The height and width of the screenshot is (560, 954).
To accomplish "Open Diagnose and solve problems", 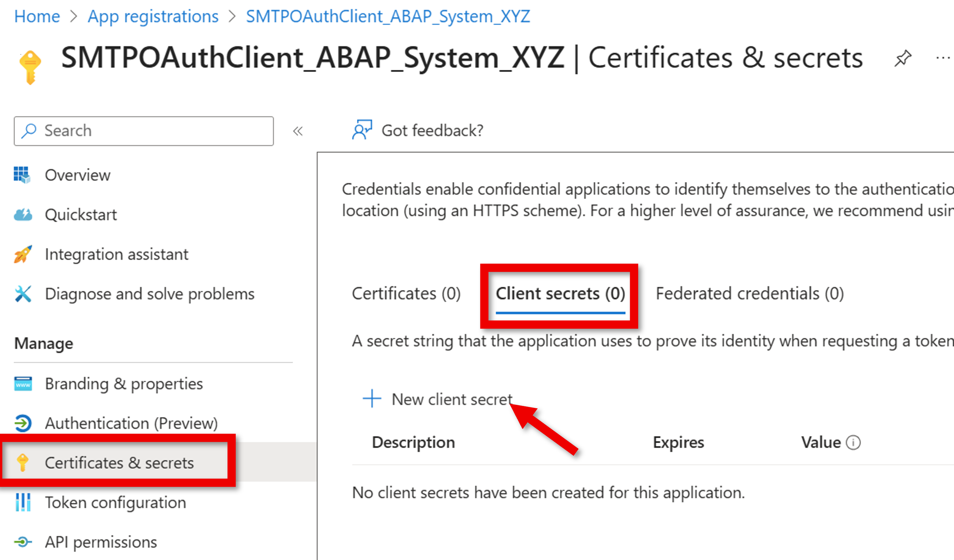I will click(149, 294).
